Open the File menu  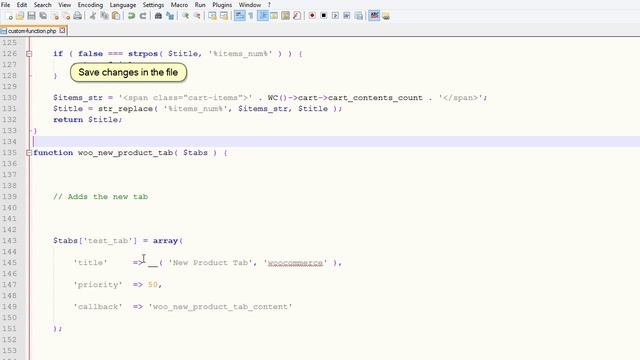pyautogui.click(x=6, y=5)
